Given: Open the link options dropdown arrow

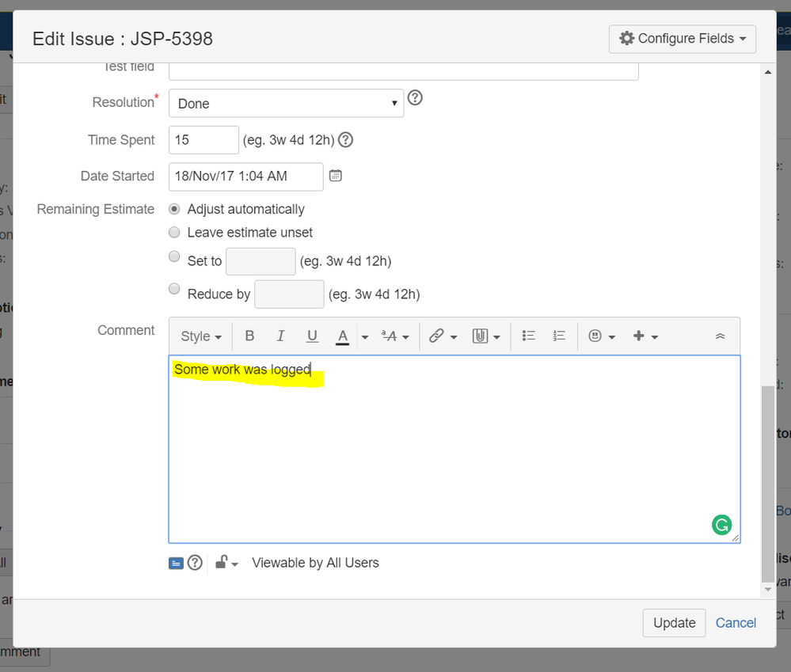Looking at the screenshot, I should [x=454, y=336].
